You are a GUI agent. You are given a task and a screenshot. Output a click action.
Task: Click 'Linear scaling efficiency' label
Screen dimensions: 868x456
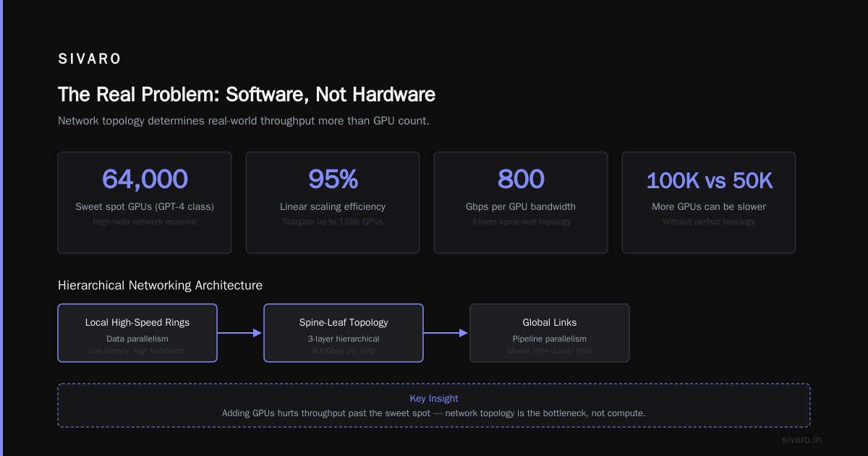333,207
